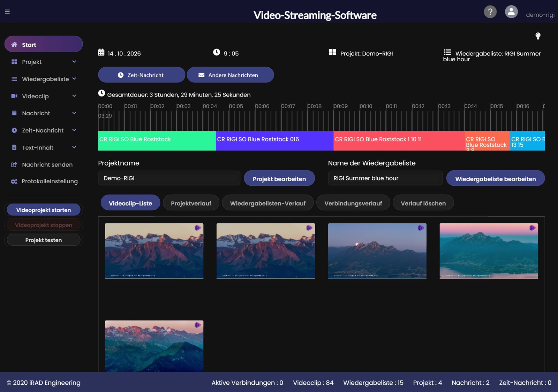558x392 pixels.
Task: Select green CR RIGI SO Blue Roststock timeline segment
Action: click(x=157, y=141)
